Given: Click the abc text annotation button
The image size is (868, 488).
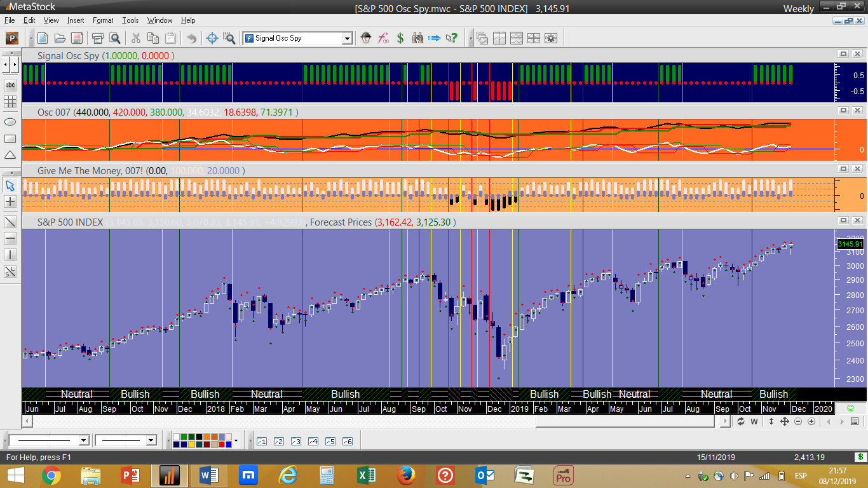Looking at the screenshot, I should [x=10, y=85].
